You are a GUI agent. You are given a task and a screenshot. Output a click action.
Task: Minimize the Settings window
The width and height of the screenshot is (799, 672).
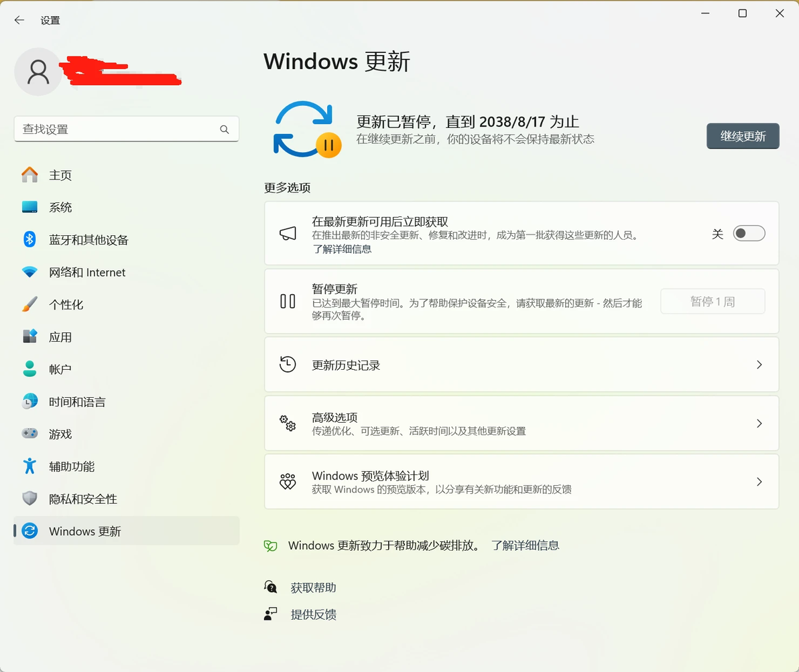[705, 13]
